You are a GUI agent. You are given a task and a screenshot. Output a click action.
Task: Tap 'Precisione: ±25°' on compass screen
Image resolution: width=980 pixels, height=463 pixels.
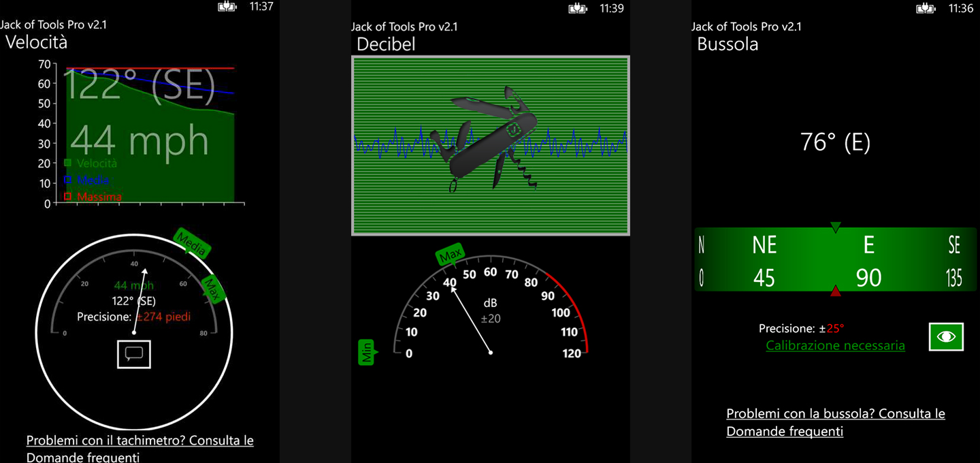coord(802,328)
